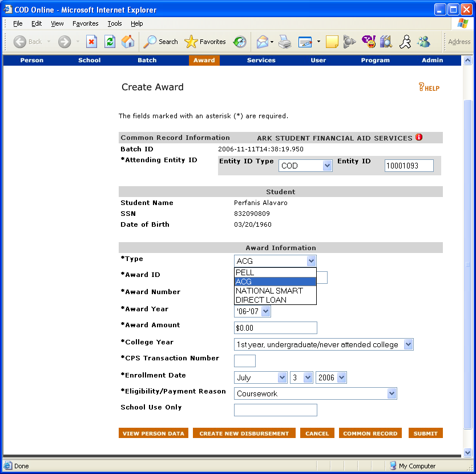Click the Edit page toolbar icon
Screen dimensions: 476x474
pyautogui.click(x=305, y=42)
